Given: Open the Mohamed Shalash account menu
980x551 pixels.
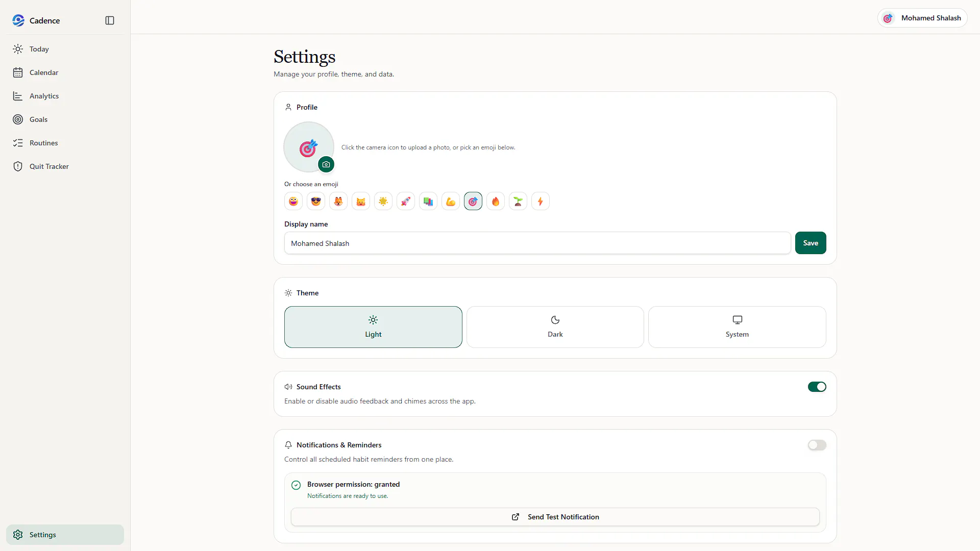Looking at the screenshot, I should click(x=922, y=18).
